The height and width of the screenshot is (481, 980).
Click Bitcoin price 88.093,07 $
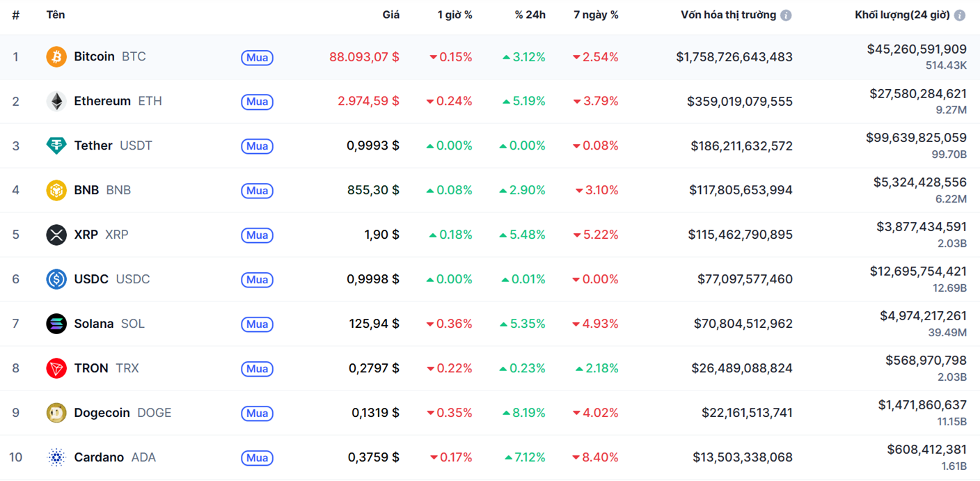[x=364, y=56]
